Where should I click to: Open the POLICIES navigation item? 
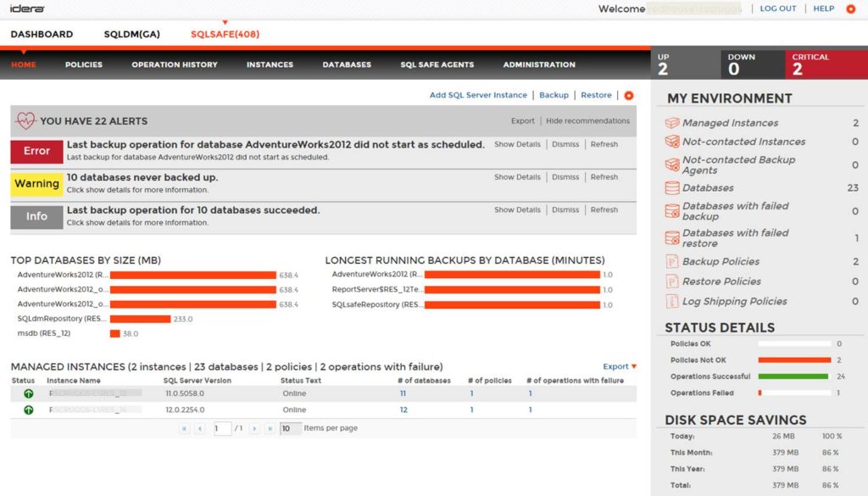[x=84, y=64]
